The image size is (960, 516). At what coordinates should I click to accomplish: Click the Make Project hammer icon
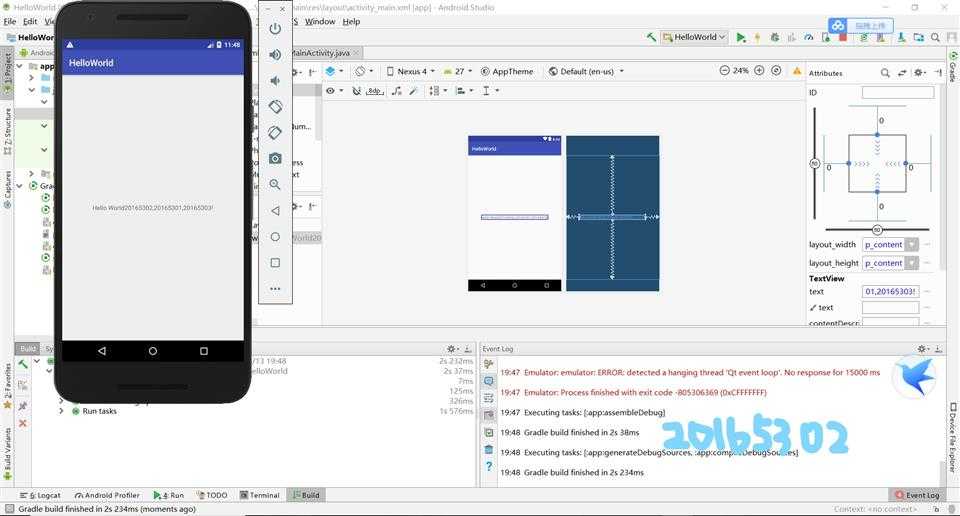(x=651, y=37)
